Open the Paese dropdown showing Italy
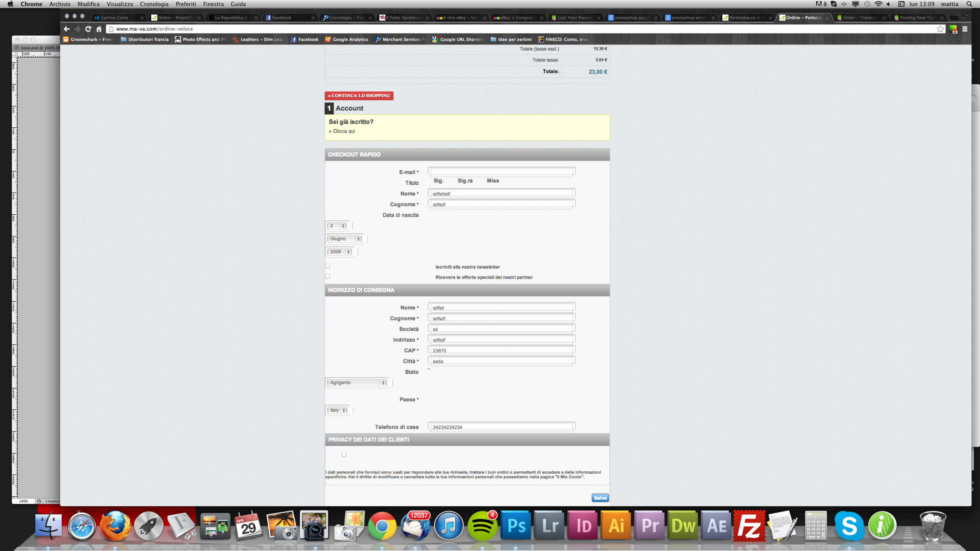The height and width of the screenshot is (551, 980). click(338, 410)
